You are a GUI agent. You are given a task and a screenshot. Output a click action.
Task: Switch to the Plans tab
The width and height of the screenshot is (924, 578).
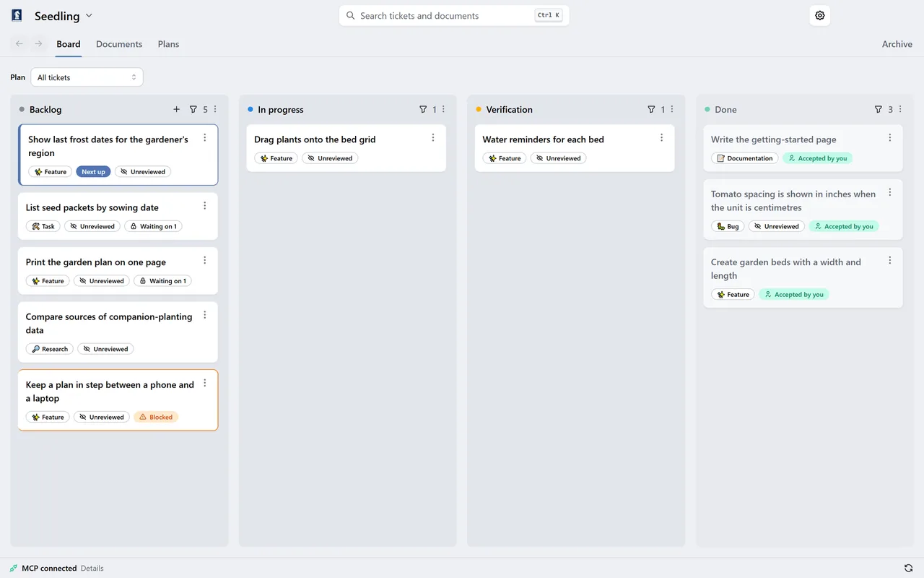click(x=168, y=44)
